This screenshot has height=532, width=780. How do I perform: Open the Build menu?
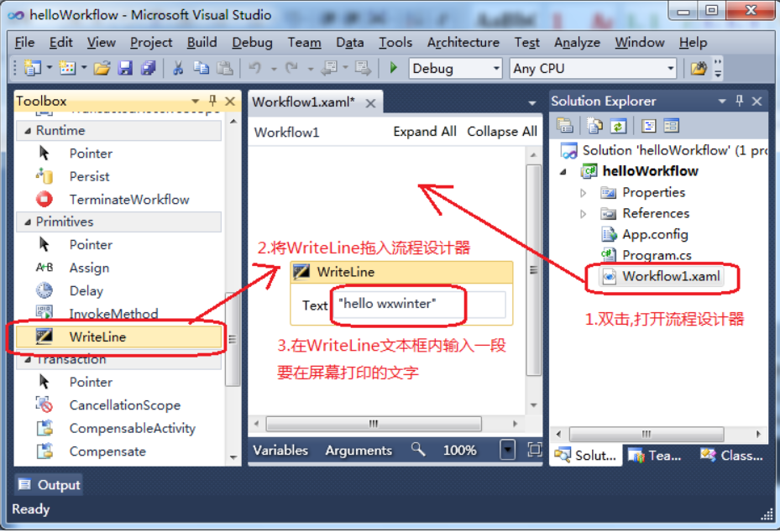pos(202,43)
